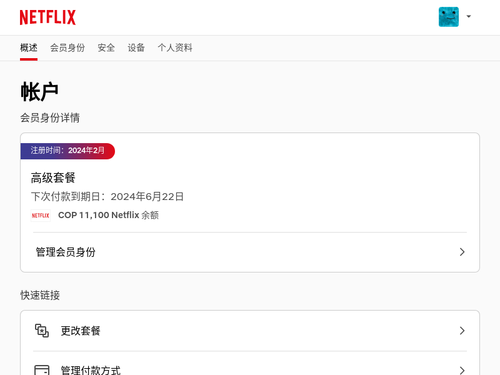Open the 安全 tab
500x375 pixels.
coord(106,48)
